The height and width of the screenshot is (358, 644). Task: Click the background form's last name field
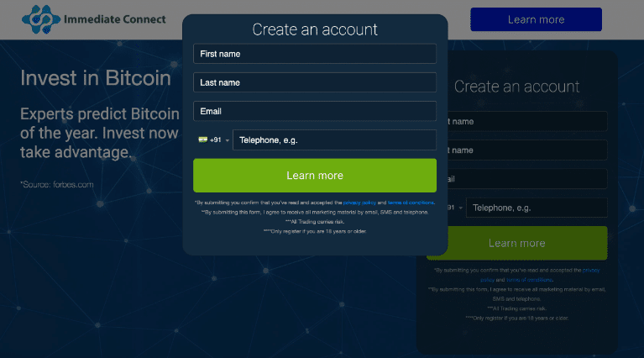(527, 150)
